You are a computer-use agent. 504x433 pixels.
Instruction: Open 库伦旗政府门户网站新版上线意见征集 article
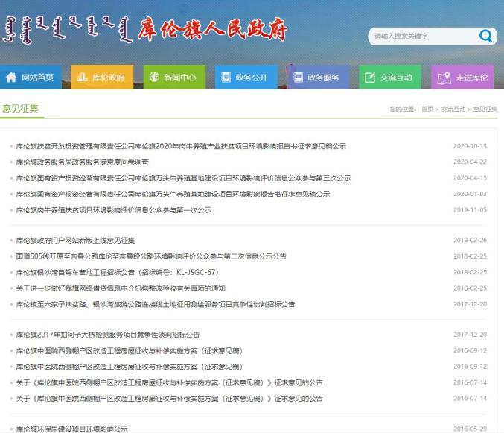tap(75, 240)
